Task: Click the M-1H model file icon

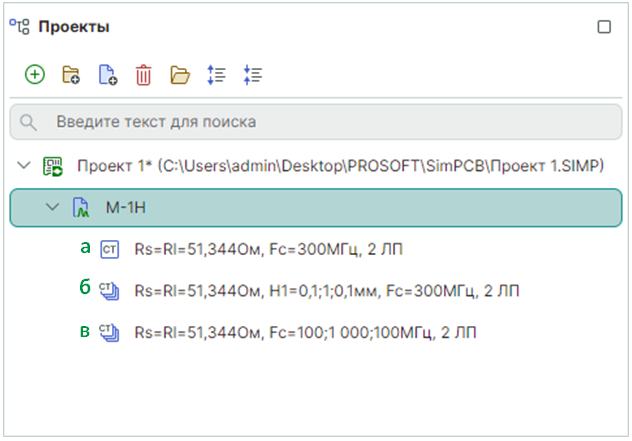Action: pos(81,208)
